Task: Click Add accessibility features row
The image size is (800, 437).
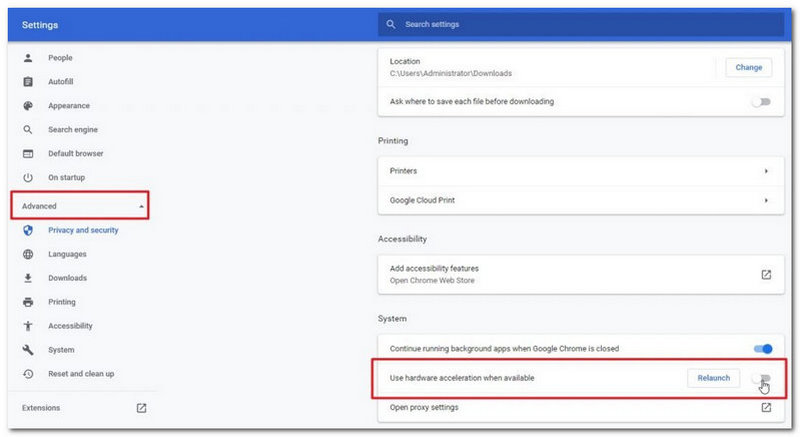Action: coord(581,274)
